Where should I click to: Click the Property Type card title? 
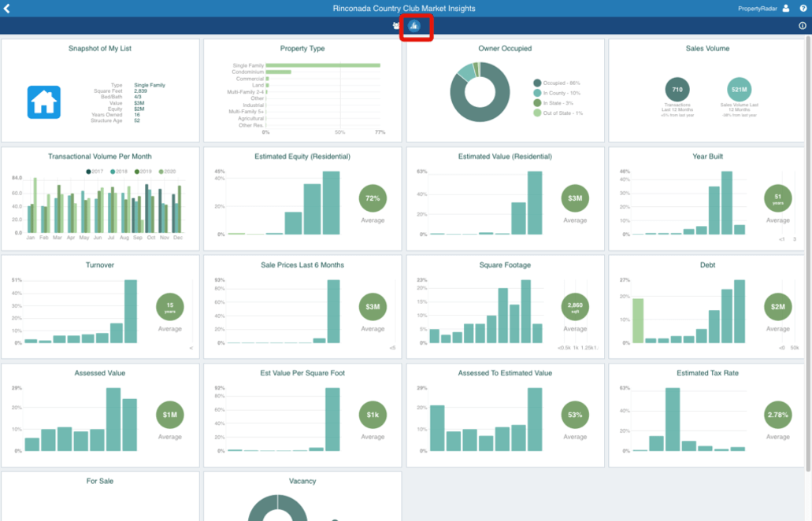click(302, 48)
